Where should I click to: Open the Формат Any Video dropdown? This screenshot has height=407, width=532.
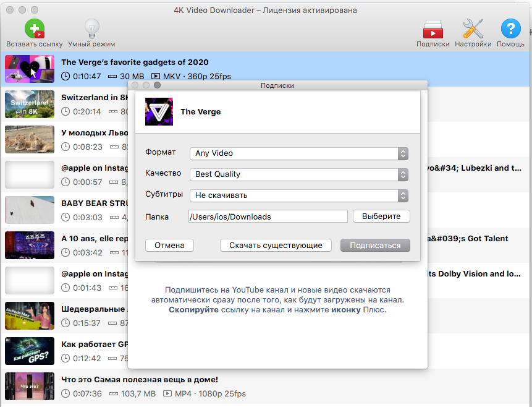[299, 153]
